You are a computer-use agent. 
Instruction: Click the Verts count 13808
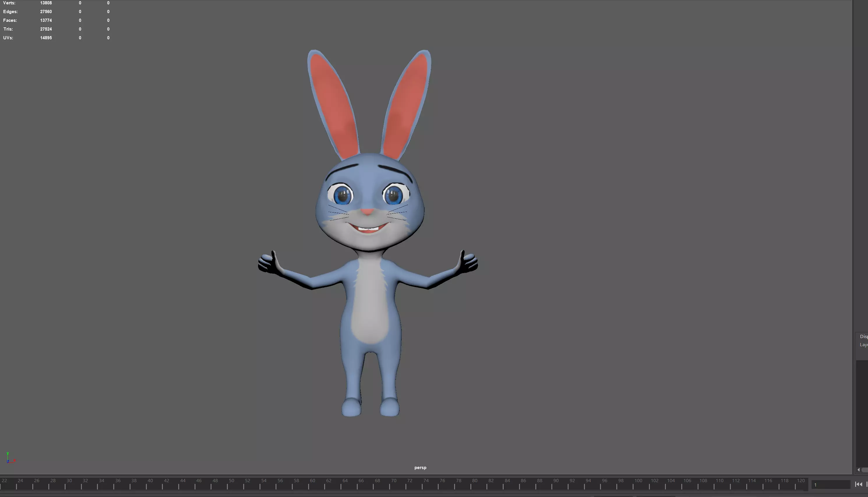(x=46, y=3)
